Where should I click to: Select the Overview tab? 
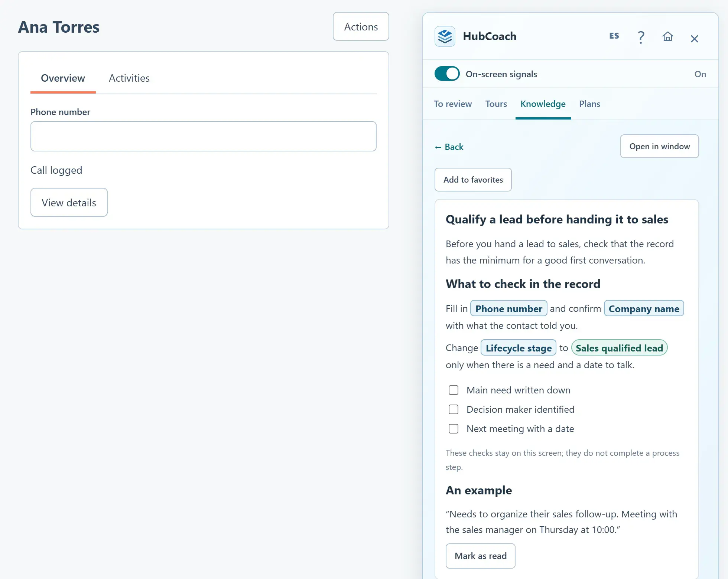click(63, 78)
